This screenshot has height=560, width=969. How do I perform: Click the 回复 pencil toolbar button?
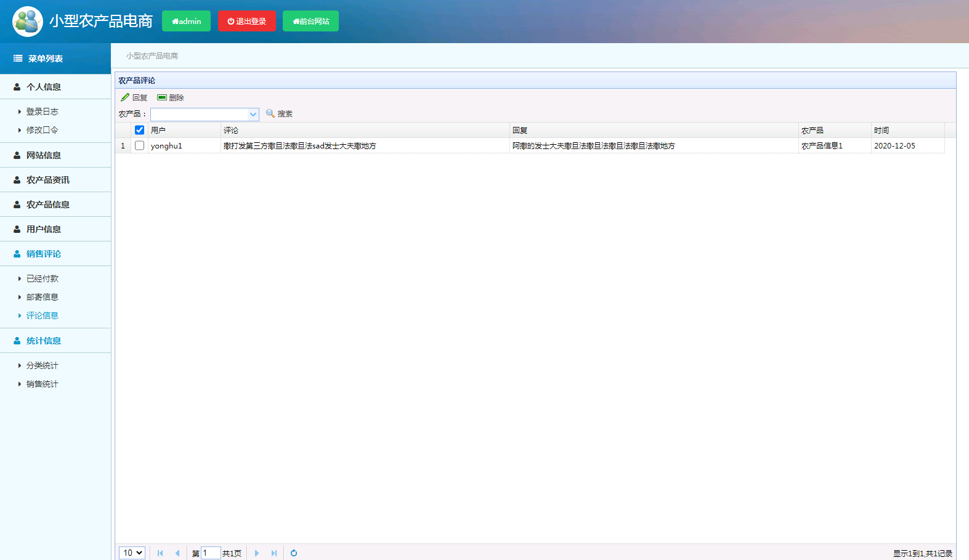(x=134, y=97)
